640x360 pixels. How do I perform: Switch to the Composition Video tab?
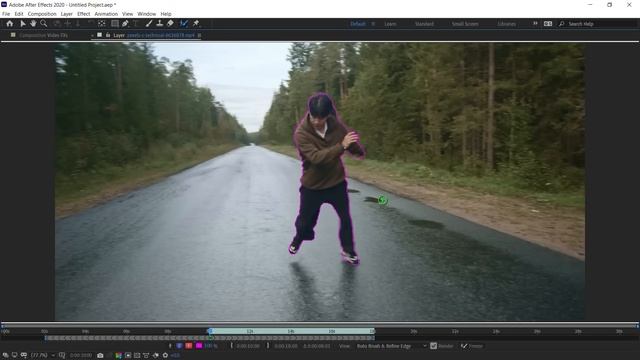coord(43,36)
